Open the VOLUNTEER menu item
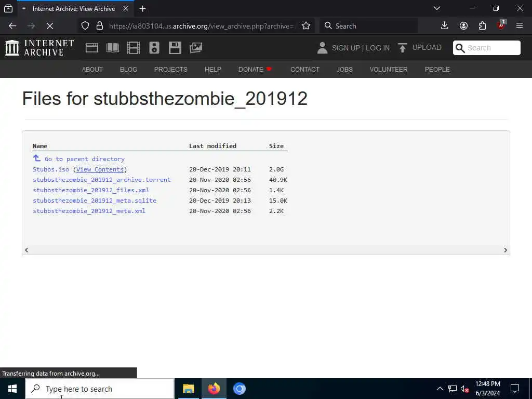This screenshot has width=532, height=399. coord(389,69)
